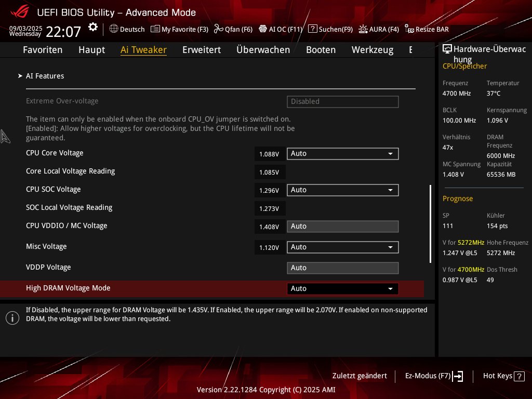Open the Misc Voltage dropdown
Image resolution: width=532 pixels, height=399 pixels.
tap(343, 247)
